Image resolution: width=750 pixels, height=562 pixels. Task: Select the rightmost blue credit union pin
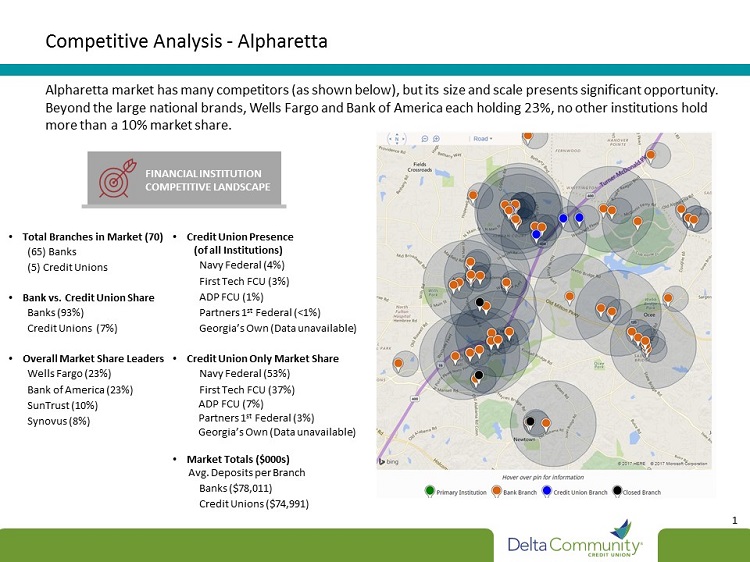coord(579,217)
